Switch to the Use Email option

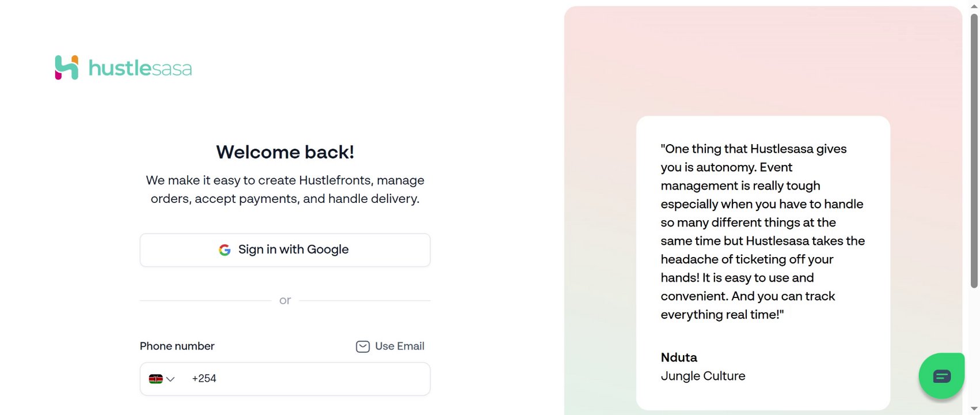point(399,346)
